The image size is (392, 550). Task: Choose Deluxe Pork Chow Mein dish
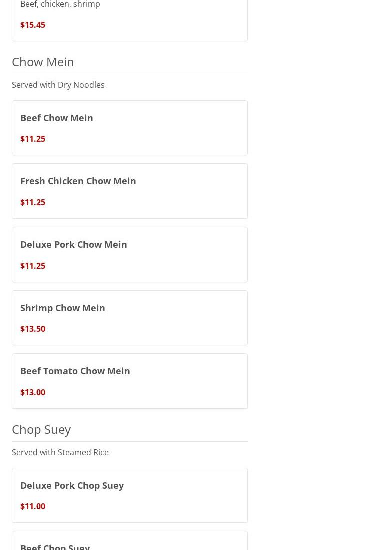(74, 244)
